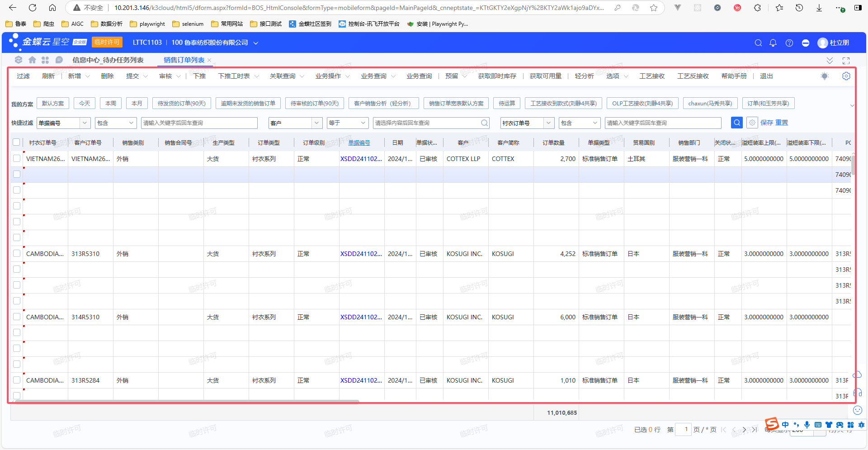Apply the 本周 filter scheme
This screenshot has height=450, width=868.
coord(111,103)
